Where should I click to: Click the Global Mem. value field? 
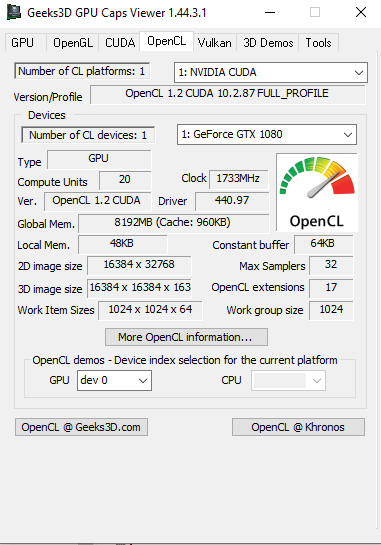(x=173, y=223)
